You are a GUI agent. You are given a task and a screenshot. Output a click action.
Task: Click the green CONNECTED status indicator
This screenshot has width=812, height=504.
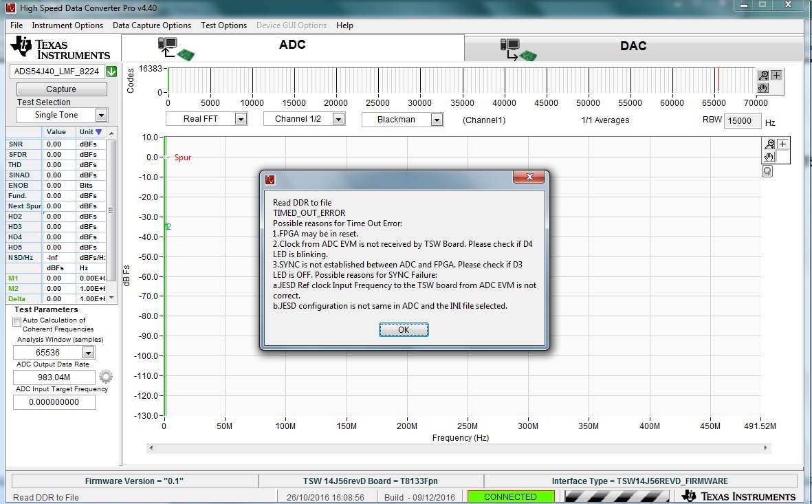[511, 496]
